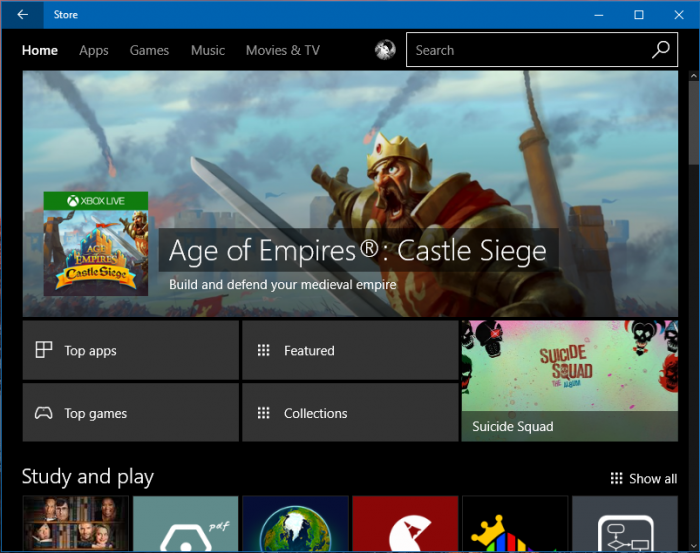The height and width of the screenshot is (553, 700).
Task: Click the scrollbar down arrow
Action: pos(694,545)
